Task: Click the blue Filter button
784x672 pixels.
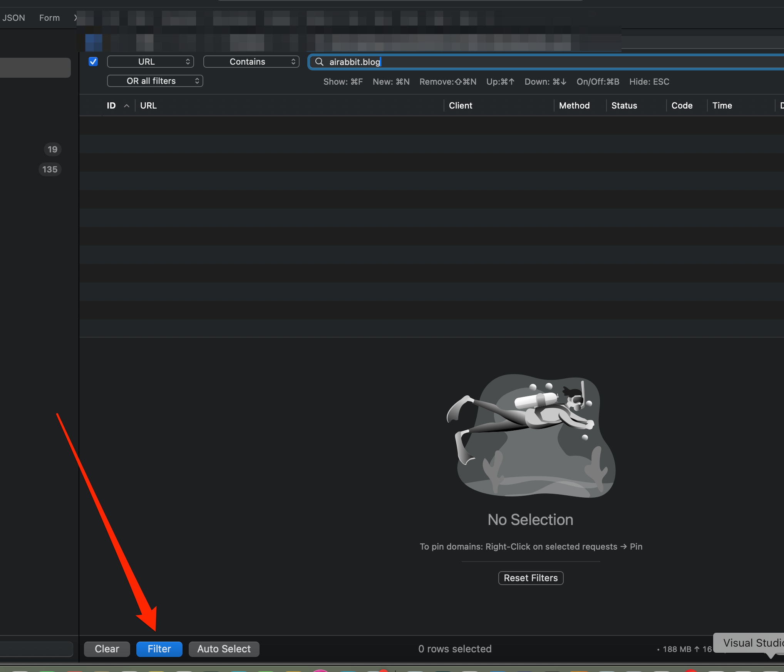Action: coord(159,649)
